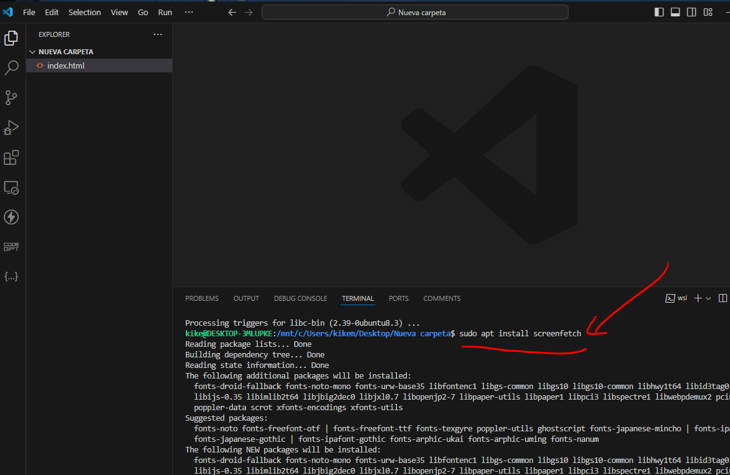Toggle the bottom panel layout button
Screen dimensions: 730x475
click(675, 12)
